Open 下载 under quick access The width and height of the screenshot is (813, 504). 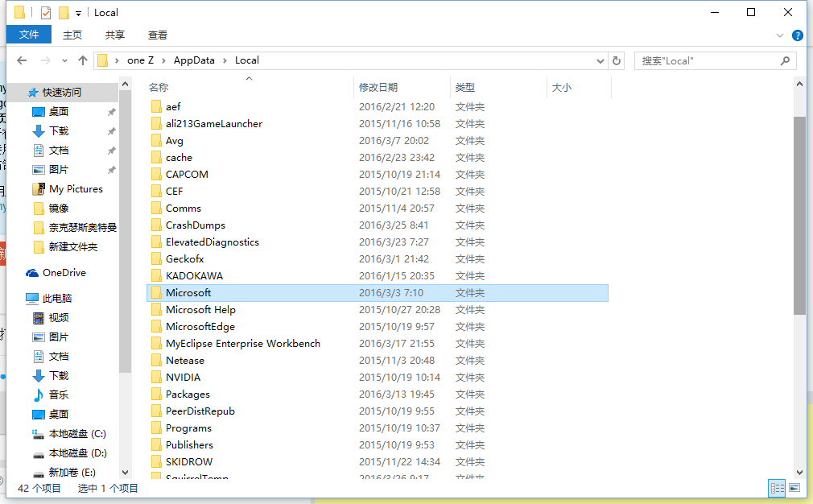(59, 130)
